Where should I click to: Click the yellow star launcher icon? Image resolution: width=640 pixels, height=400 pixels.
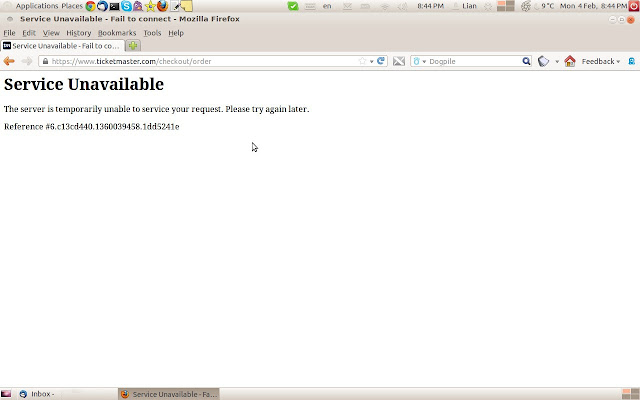click(150, 6)
